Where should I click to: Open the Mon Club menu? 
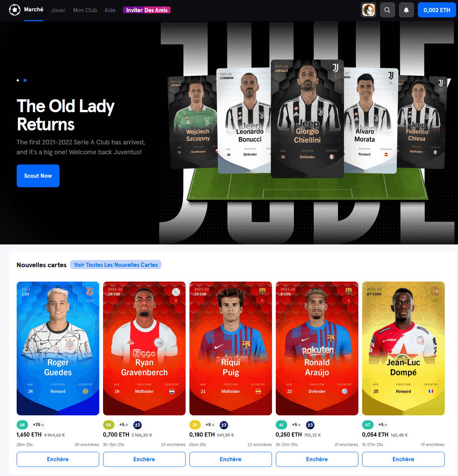coord(85,10)
